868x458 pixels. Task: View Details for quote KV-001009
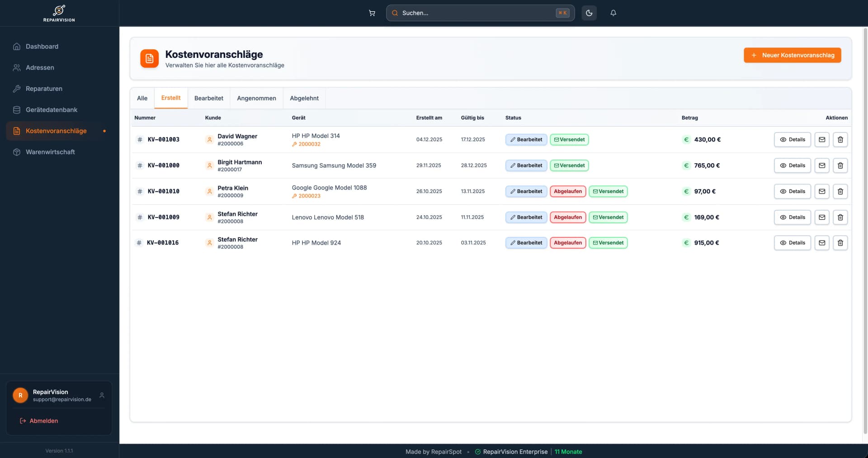[792, 217]
